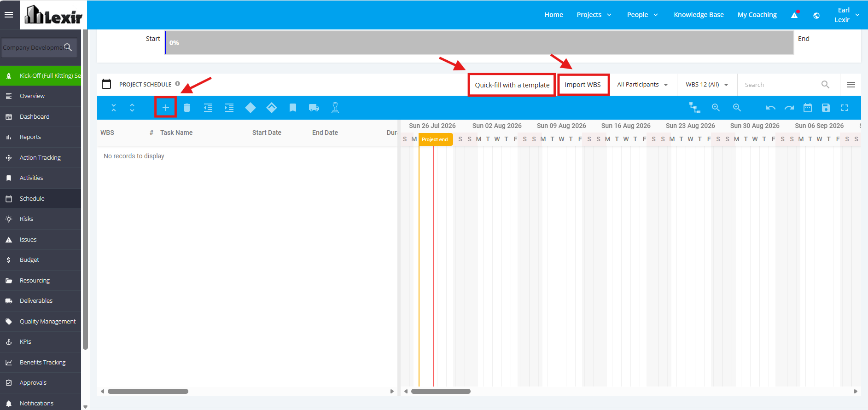
Task: Click the delete trash can icon
Action: tap(187, 108)
